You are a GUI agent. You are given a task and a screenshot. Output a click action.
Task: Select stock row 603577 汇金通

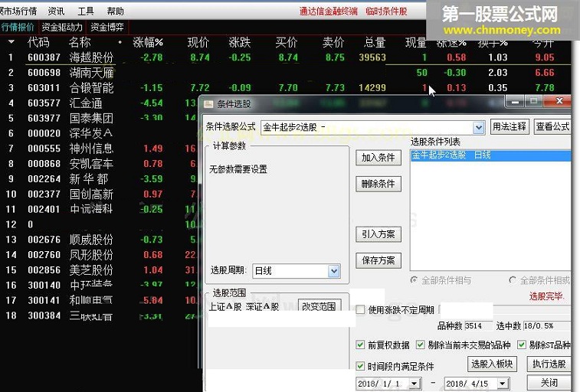click(99, 103)
